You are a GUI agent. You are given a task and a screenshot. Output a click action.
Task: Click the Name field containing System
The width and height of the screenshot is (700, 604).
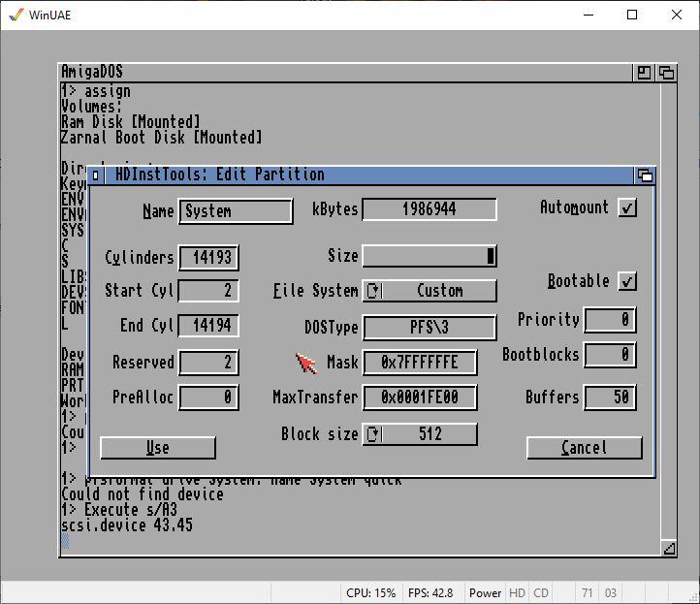[x=236, y=211]
